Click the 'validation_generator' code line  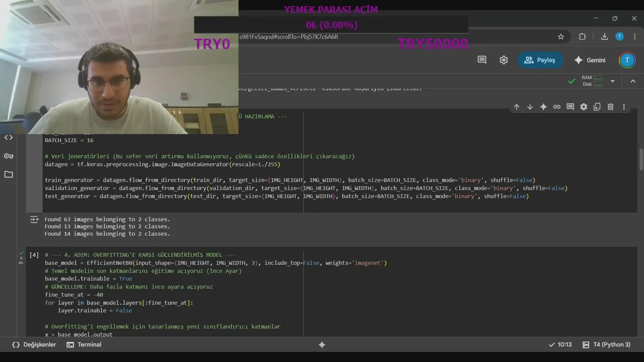click(306, 188)
